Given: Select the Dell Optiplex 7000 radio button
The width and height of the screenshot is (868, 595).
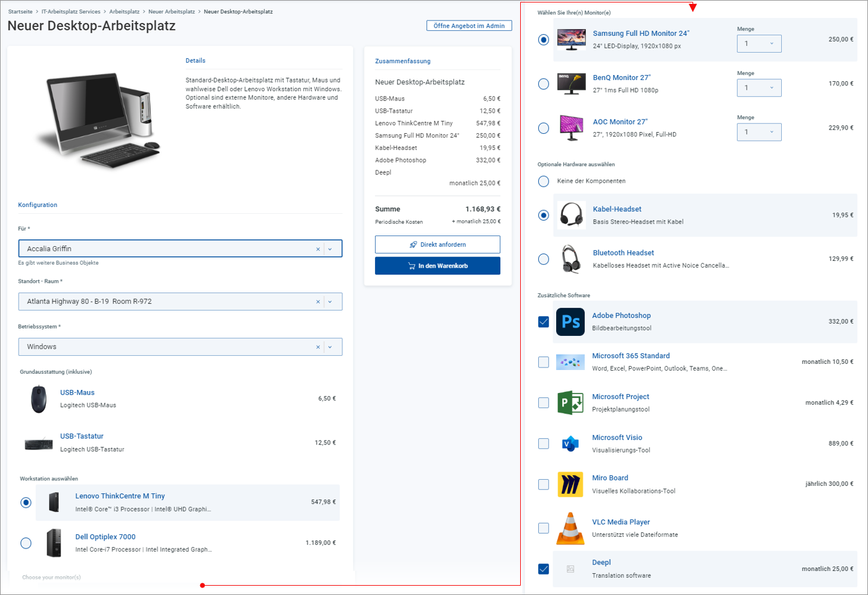Looking at the screenshot, I should tap(26, 543).
